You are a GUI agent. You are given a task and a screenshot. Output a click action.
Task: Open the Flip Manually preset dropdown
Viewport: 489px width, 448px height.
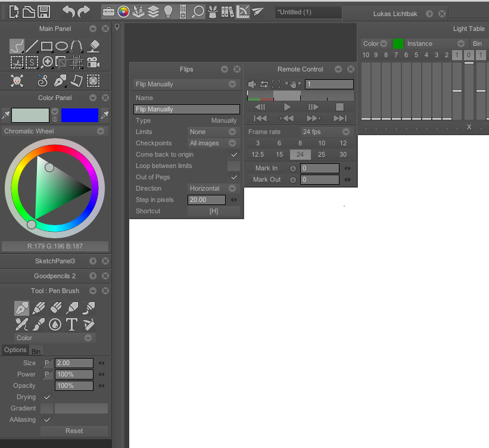[x=186, y=84]
